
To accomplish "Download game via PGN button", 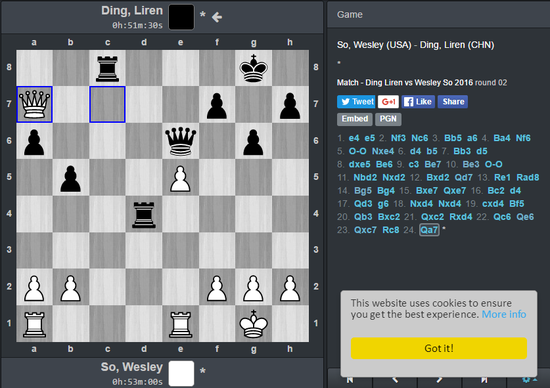I will click(388, 119).
